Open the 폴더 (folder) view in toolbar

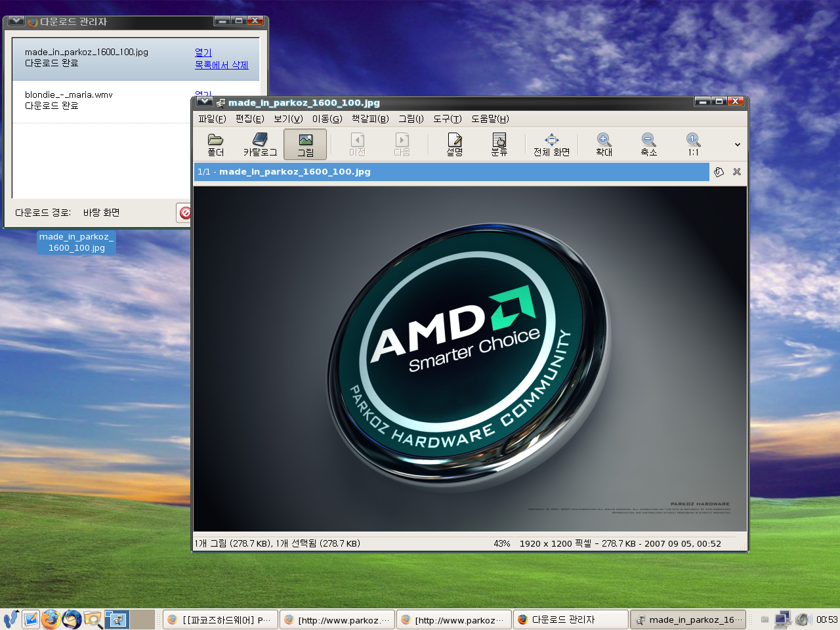[x=216, y=144]
